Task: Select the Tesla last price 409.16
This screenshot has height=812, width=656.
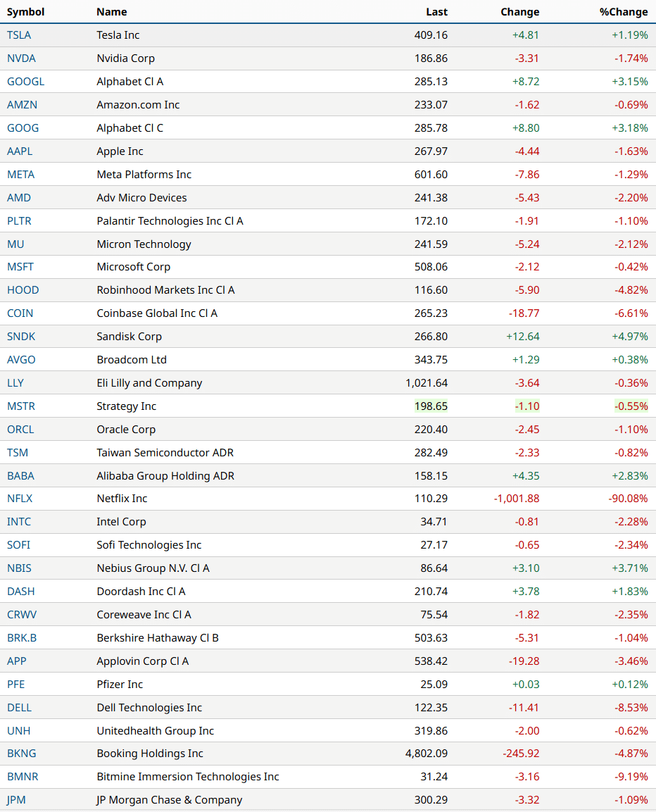Action: (431, 35)
